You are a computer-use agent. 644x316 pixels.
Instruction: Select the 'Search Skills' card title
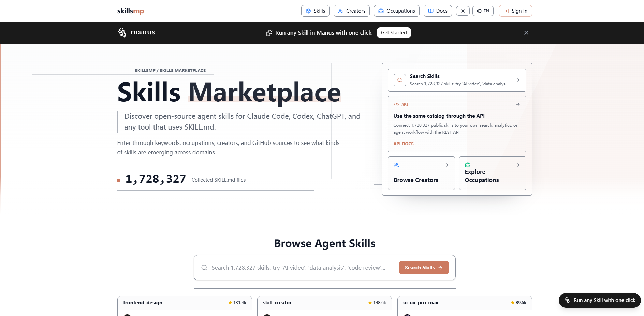point(425,76)
